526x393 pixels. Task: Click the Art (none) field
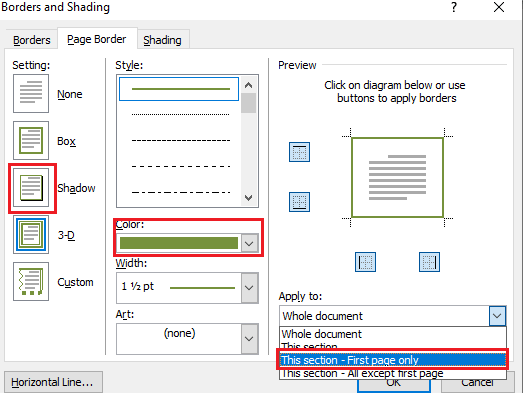tap(179, 339)
